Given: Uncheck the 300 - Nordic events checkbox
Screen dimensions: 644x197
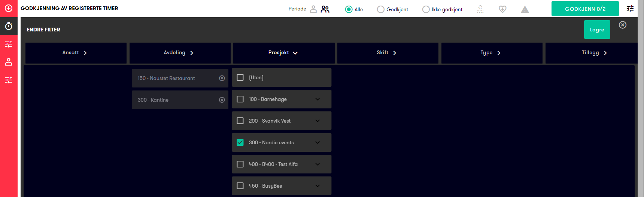Looking at the screenshot, I should 240,142.
